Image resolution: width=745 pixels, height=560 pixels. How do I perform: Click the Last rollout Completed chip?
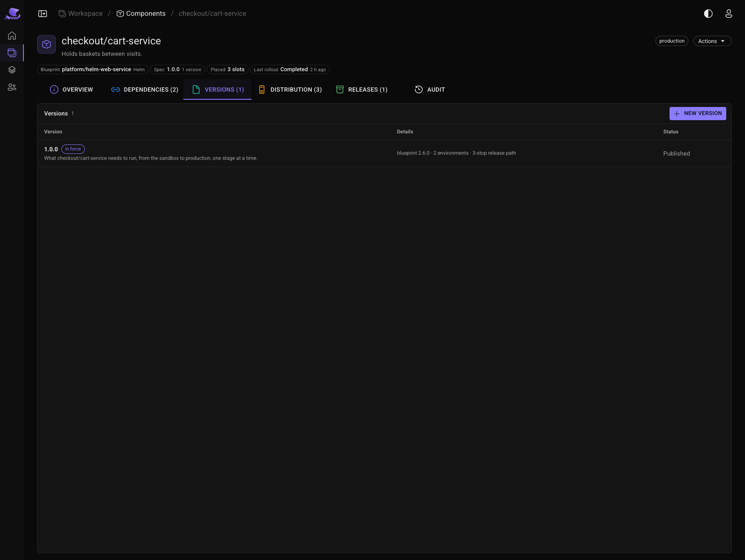pos(290,69)
